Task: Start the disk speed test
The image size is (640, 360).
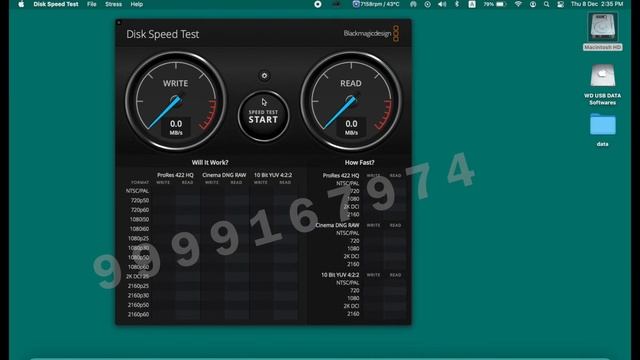Action: (263, 116)
